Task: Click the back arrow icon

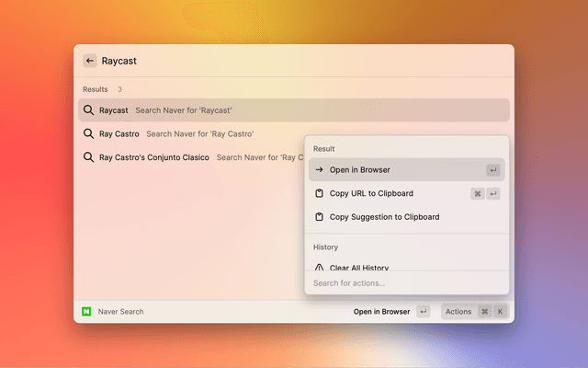Action: [89, 61]
